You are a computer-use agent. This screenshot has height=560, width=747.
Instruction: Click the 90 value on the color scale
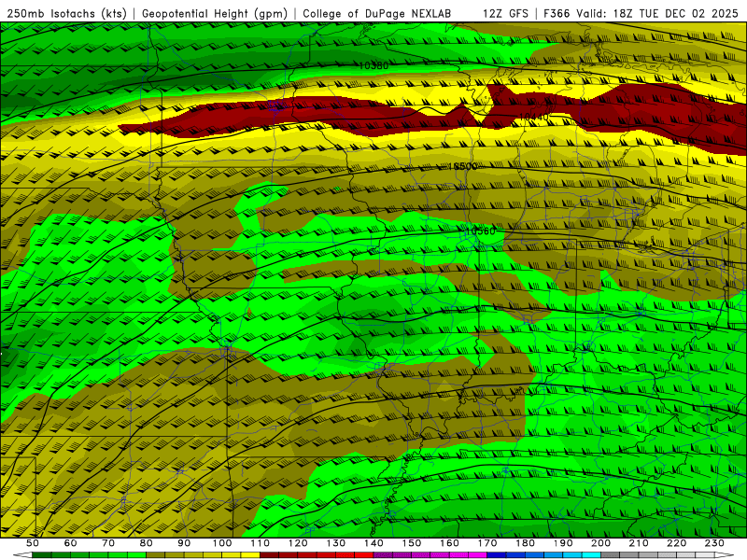184,543
